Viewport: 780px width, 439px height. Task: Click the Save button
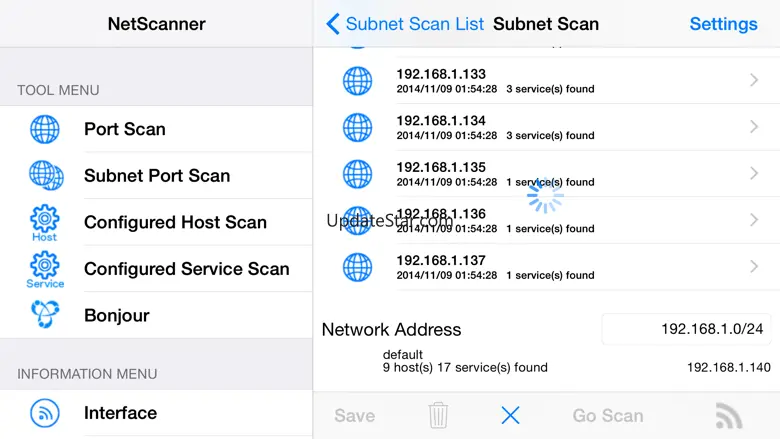tap(355, 416)
